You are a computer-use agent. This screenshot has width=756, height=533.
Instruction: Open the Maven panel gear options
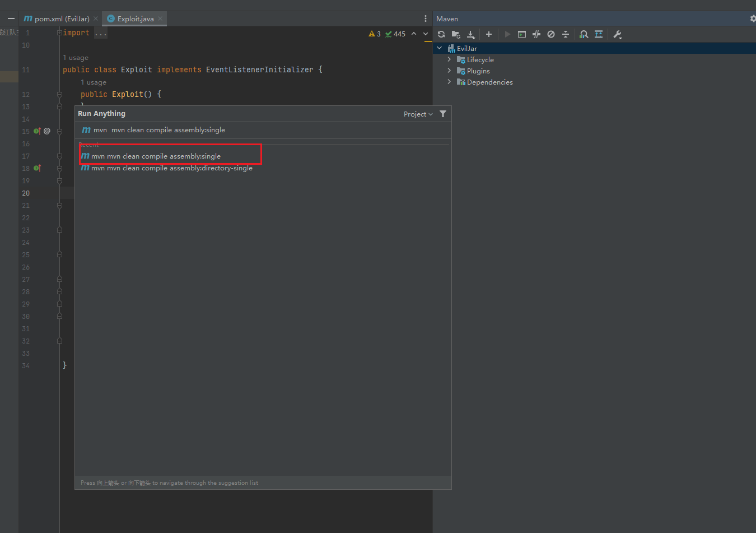point(753,18)
